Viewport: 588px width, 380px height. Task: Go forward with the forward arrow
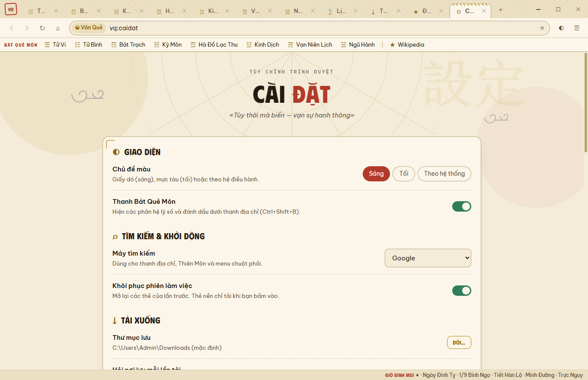pos(27,28)
